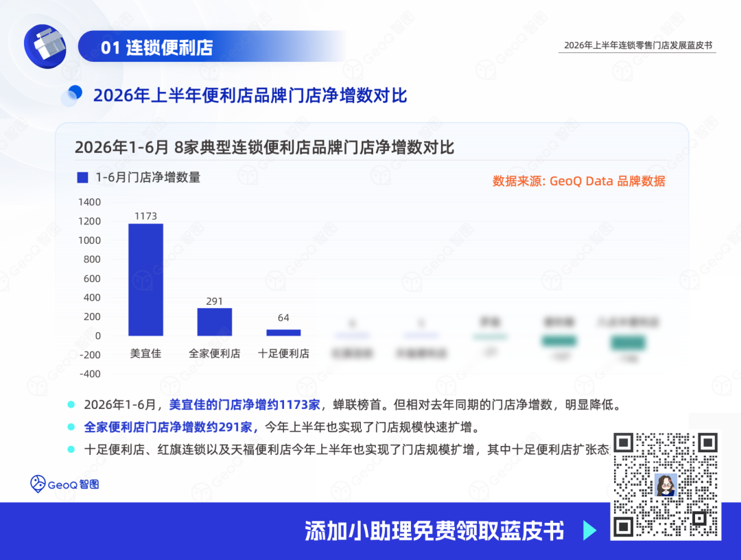Click the QR code
Screen dimensions: 741x560
point(666,485)
